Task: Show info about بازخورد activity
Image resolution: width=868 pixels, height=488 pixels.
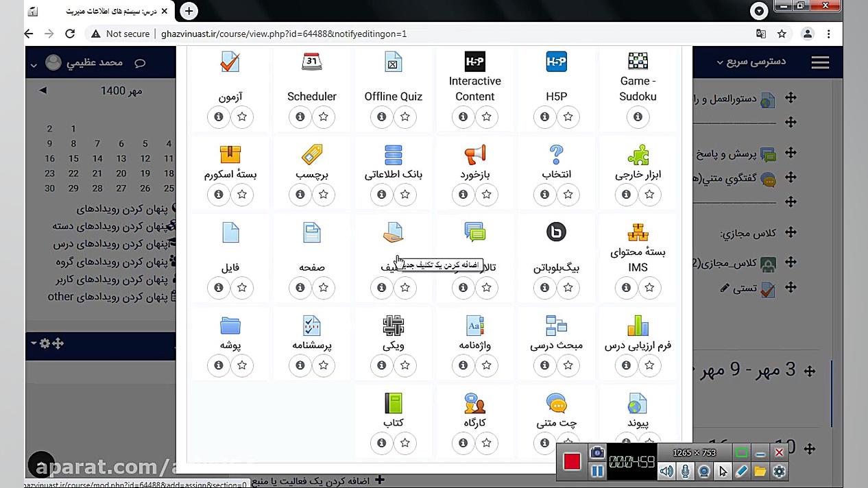Action: pos(463,195)
